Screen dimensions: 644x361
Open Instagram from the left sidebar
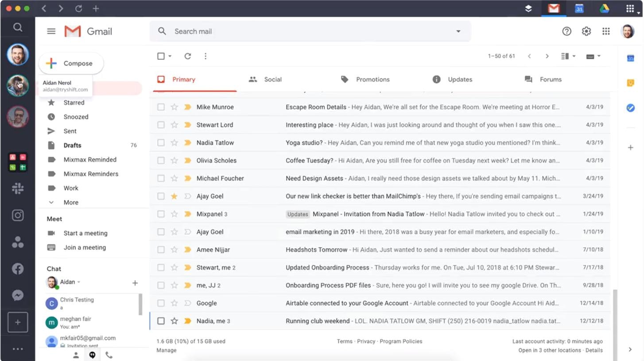click(x=18, y=215)
